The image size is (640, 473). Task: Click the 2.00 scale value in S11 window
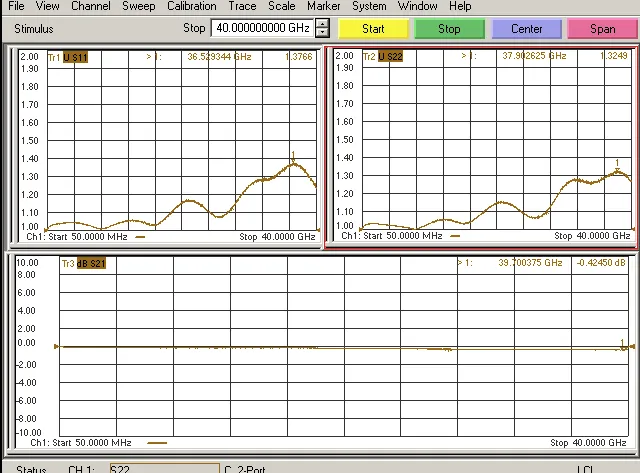29,57
